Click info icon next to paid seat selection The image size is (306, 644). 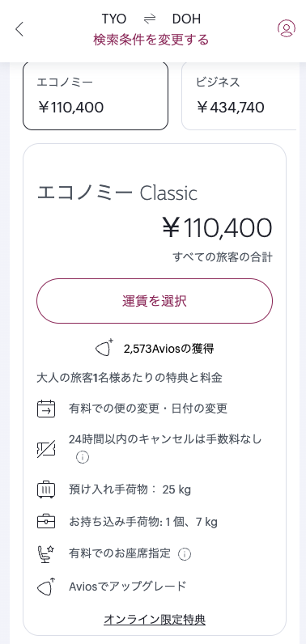[x=185, y=554]
